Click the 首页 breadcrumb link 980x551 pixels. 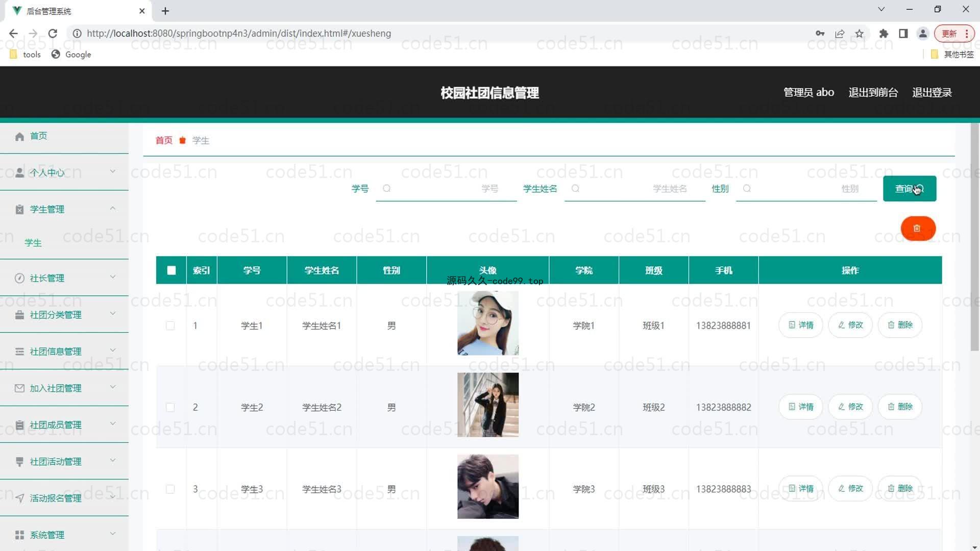pyautogui.click(x=164, y=140)
